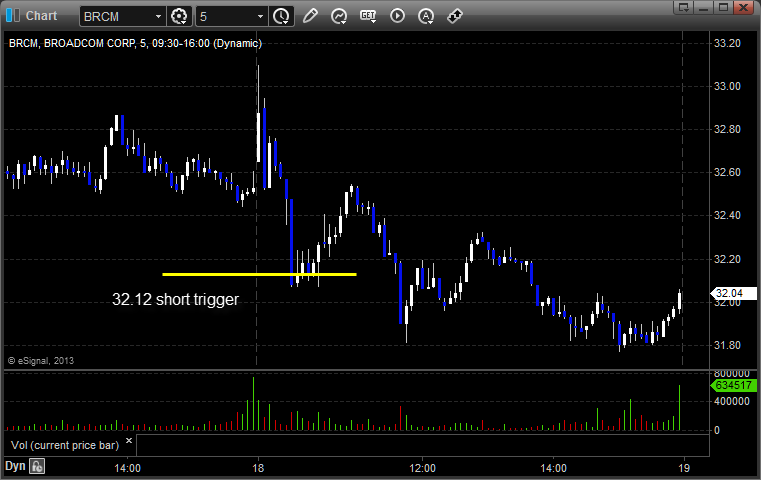Click the 31.80 price axis label
The height and width of the screenshot is (480, 761).
click(x=728, y=345)
